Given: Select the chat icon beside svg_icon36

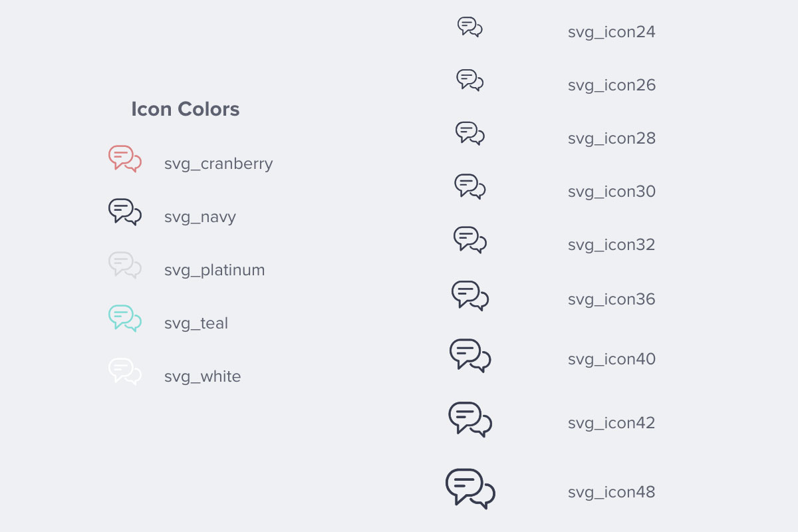Looking at the screenshot, I should pos(470,296).
